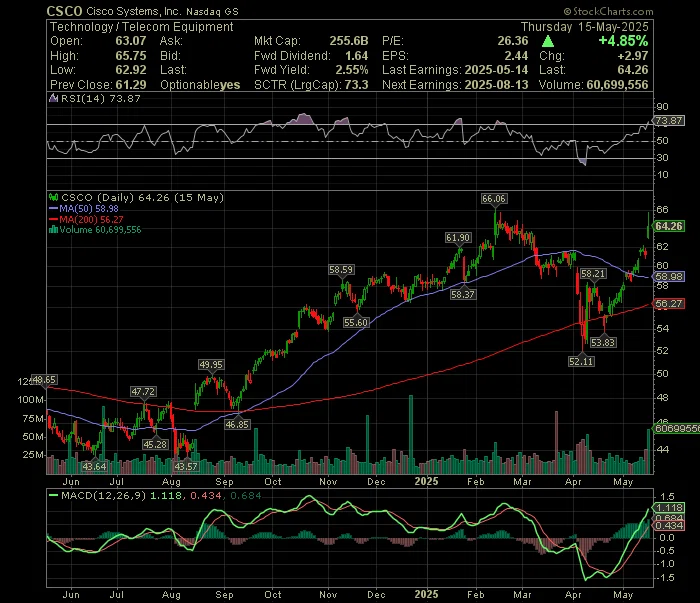Click the 66.06 peak price label

494,199
